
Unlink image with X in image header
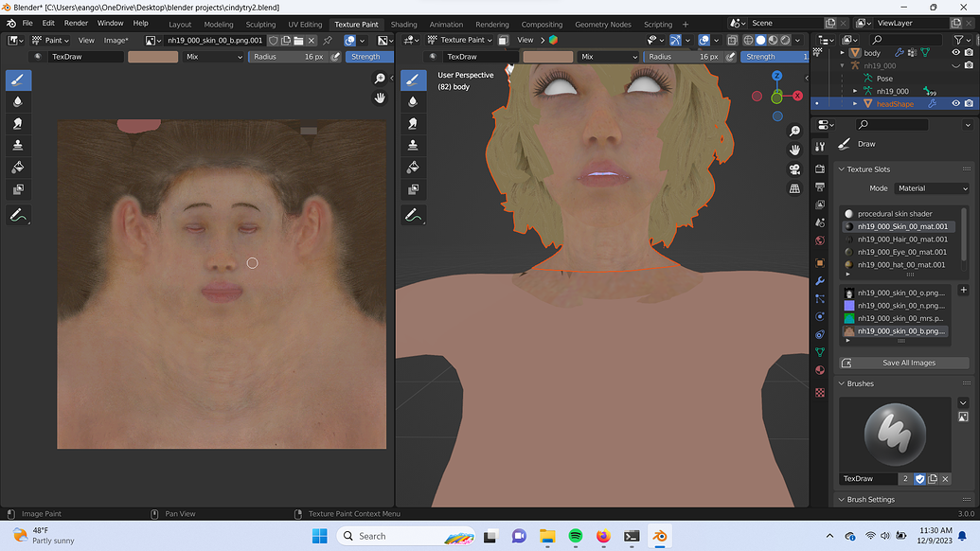(x=312, y=40)
